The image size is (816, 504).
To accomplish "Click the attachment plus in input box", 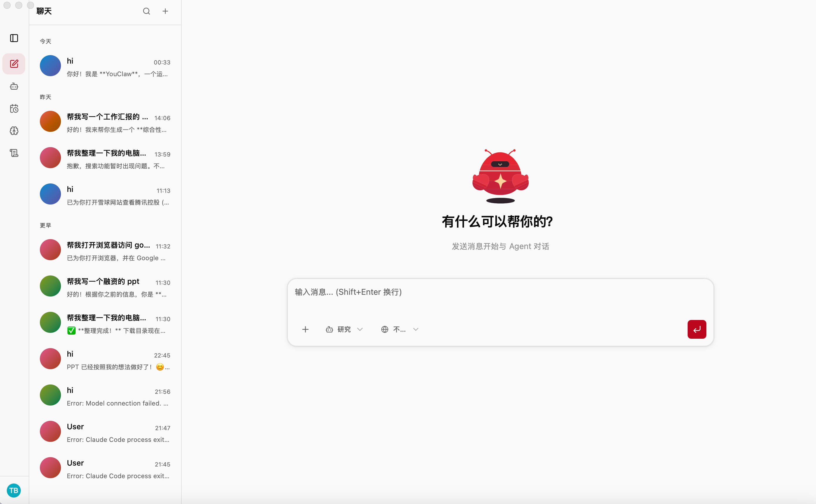I will point(305,329).
